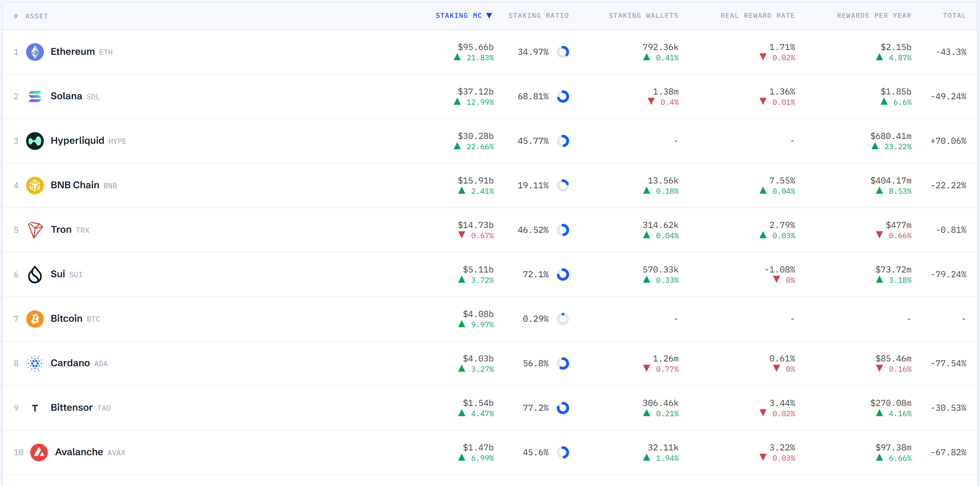This screenshot has height=486, width=980.
Task: Click Ethereum's staking wallets value 792.36k
Action: [661, 47]
